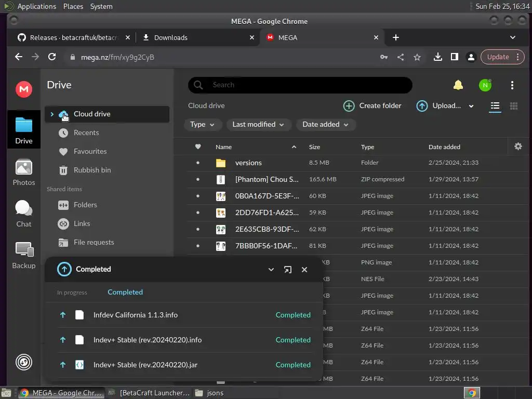Open column settings gear in file table
532x399 pixels.
(x=518, y=146)
